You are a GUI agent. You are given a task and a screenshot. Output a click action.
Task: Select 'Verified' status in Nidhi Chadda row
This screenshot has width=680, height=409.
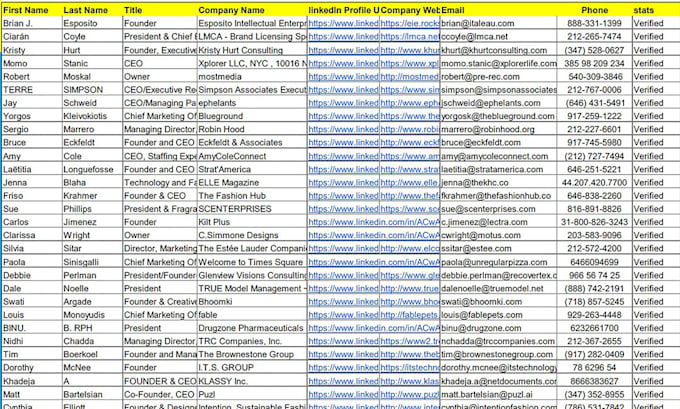click(x=656, y=341)
